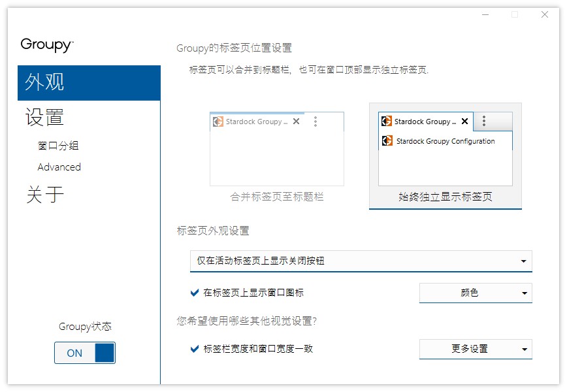Screen dimensions: 567x392
Task: Open the three-dot menu in the separate tabs preview
Action: click(483, 121)
